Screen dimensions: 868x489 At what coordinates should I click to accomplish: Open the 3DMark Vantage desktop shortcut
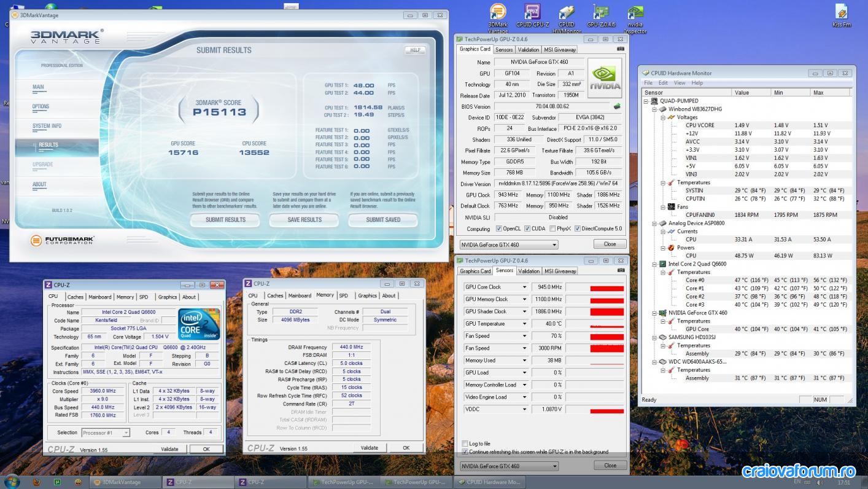(x=498, y=17)
